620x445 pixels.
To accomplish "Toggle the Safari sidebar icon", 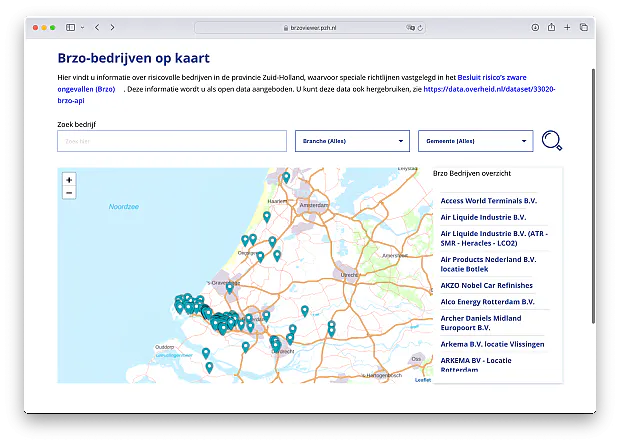I will coord(70,27).
